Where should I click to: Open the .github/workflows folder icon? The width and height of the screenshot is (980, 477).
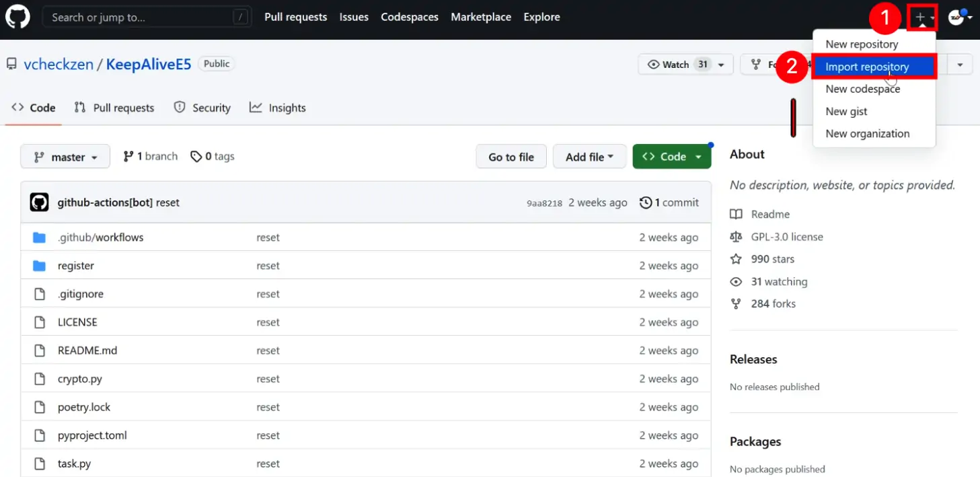click(40, 237)
